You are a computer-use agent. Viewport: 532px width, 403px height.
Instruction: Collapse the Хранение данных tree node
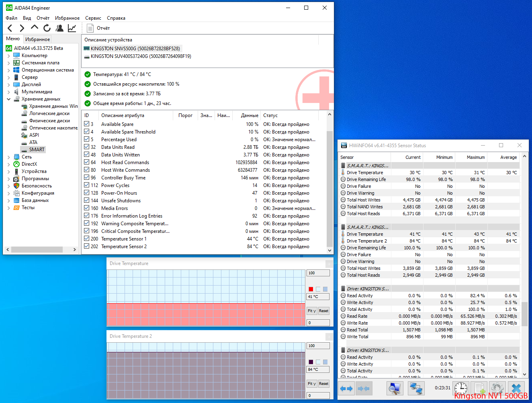point(8,99)
